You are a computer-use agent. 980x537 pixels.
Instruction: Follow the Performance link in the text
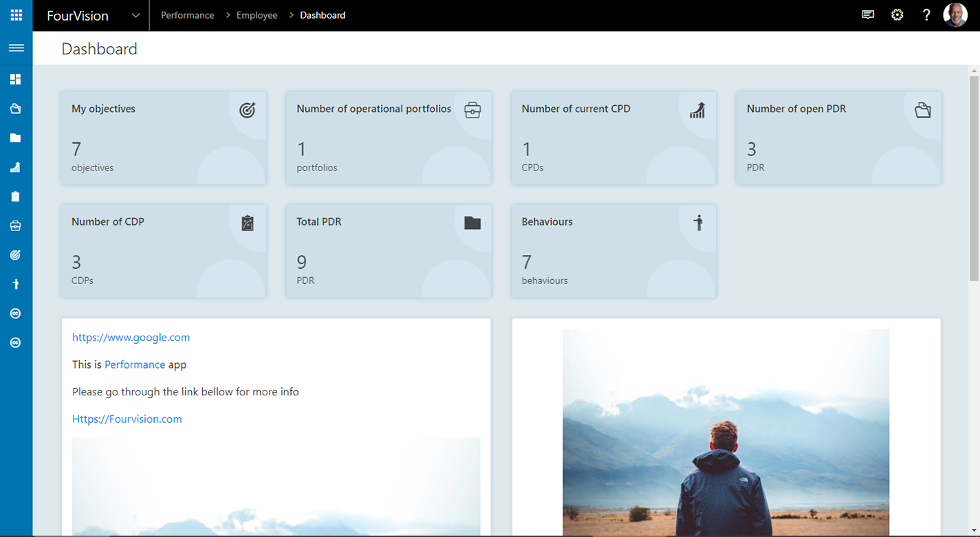pyautogui.click(x=135, y=364)
